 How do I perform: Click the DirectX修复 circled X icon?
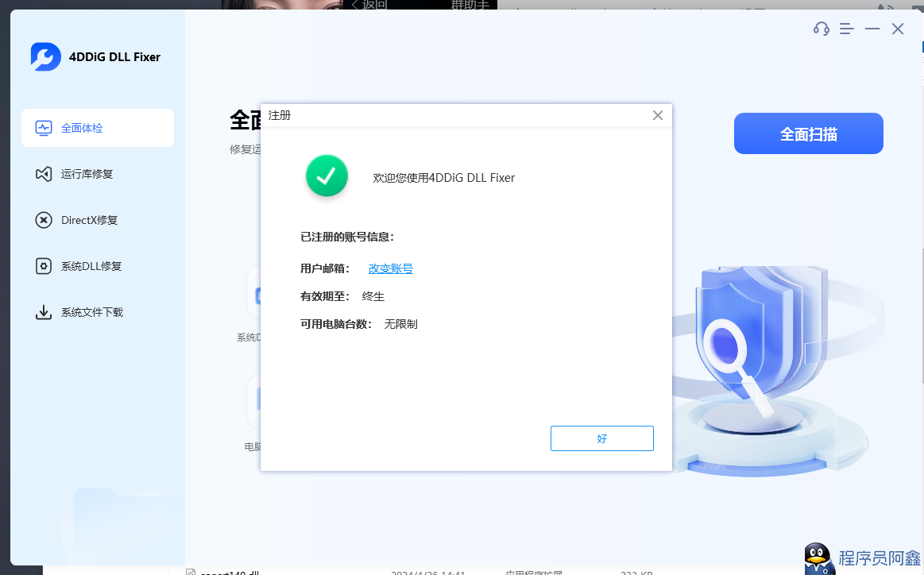44,220
